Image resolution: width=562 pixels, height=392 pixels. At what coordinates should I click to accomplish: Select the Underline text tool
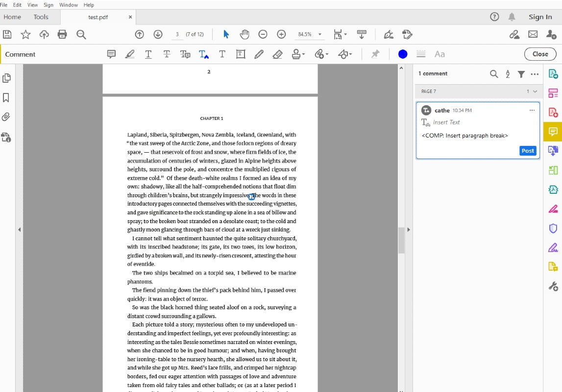tap(148, 54)
